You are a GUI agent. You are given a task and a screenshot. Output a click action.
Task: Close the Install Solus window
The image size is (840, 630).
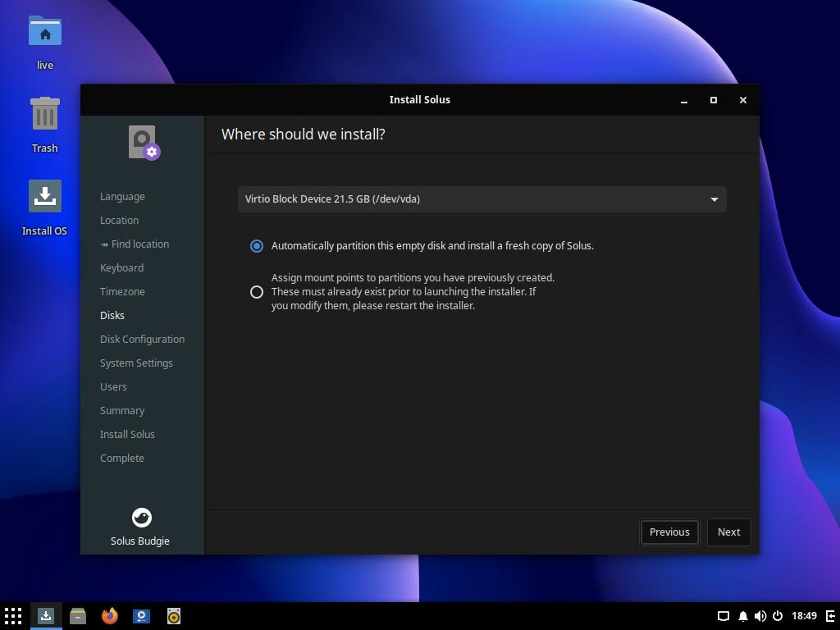743,100
